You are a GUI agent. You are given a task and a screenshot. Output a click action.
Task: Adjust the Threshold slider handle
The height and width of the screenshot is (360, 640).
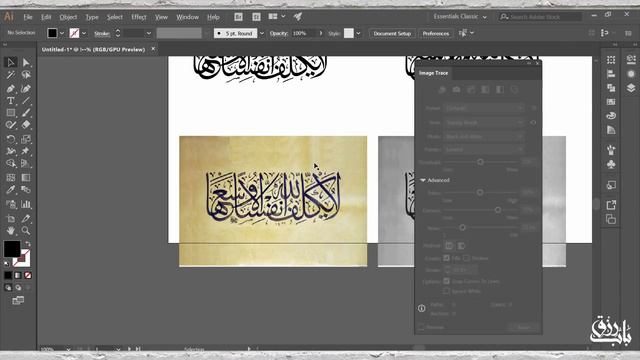(480, 162)
